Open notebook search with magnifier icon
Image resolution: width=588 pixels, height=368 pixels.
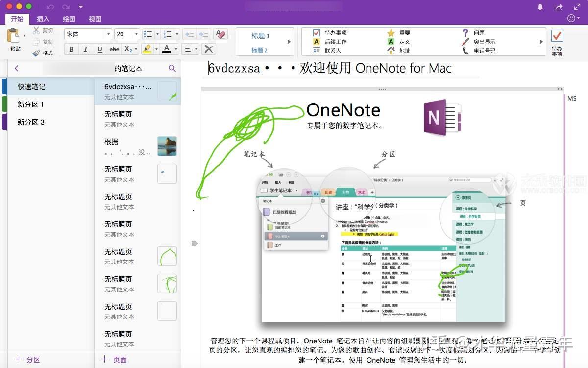click(172, 69)
